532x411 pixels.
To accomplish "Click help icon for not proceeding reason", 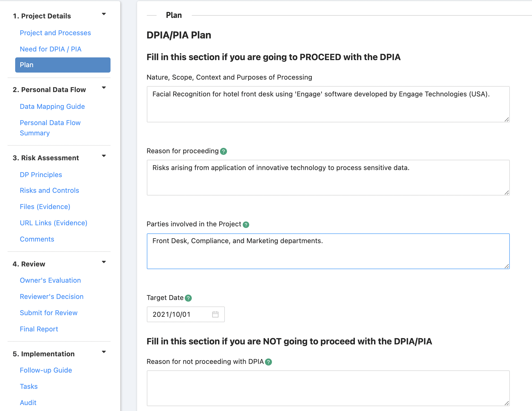I will [x=268, y=362].
